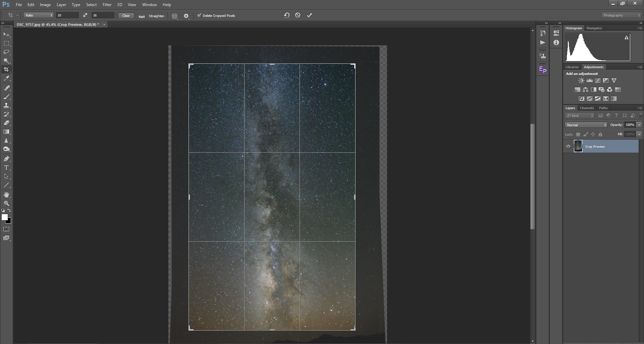Uncheck Delete Cropped Pixels
Viewport: 644px width, 344px height.
[199, 15]
